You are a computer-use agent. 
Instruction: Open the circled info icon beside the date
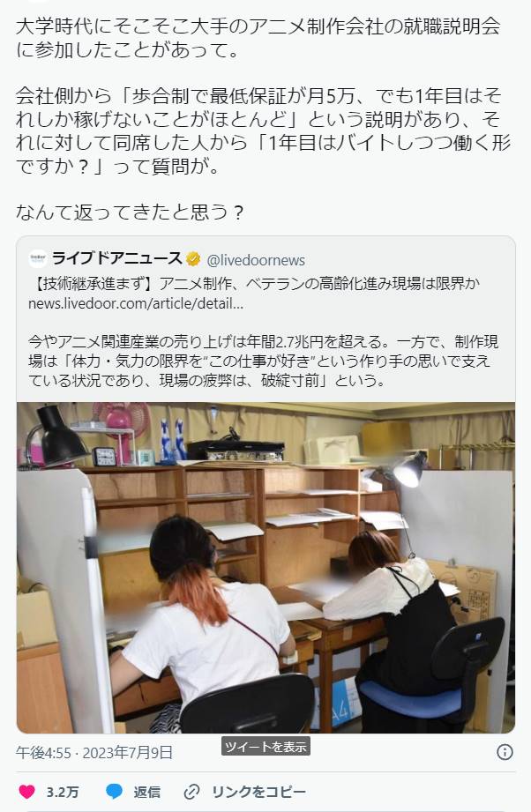[x=505, y=752]
